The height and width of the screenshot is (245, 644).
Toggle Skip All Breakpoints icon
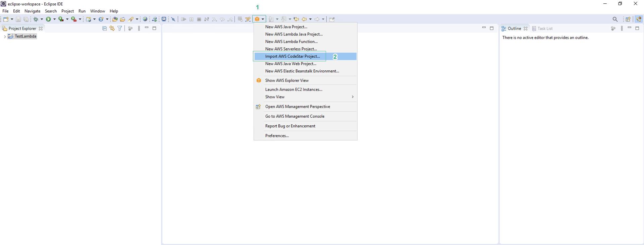[173, 19]
